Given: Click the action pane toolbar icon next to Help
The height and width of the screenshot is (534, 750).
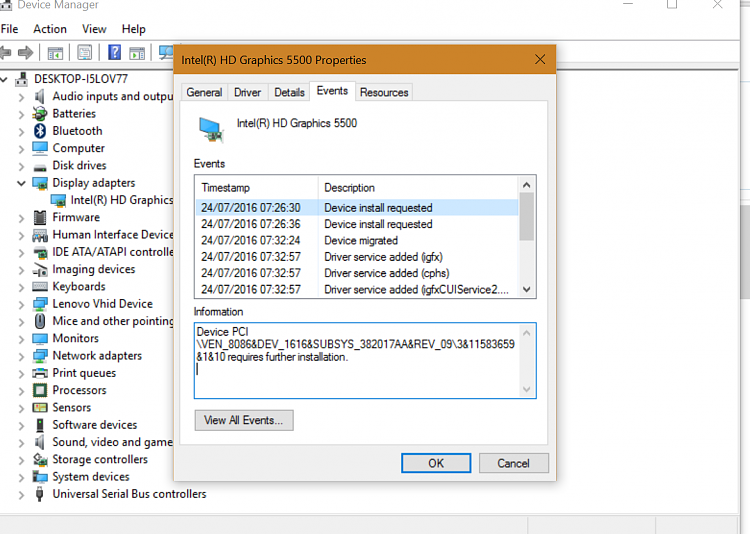Looking at the screenshot, I should (137, 53).
